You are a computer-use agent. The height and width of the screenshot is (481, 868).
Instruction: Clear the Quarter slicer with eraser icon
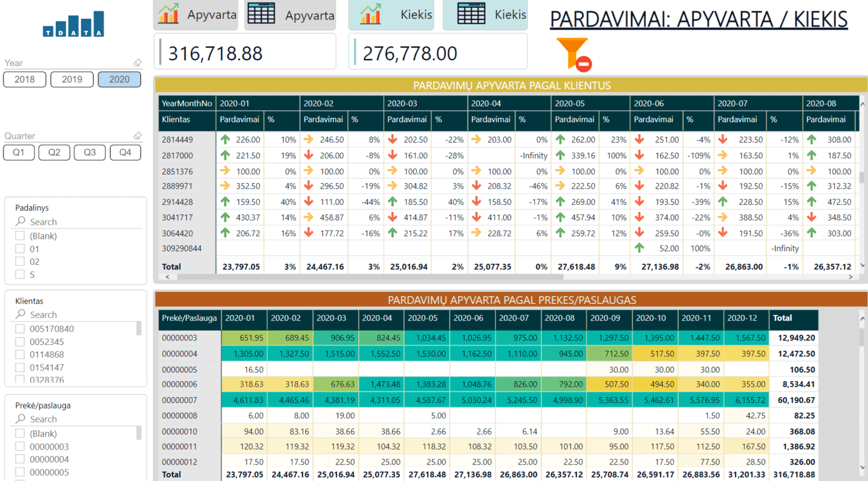(x=137, y=136)
